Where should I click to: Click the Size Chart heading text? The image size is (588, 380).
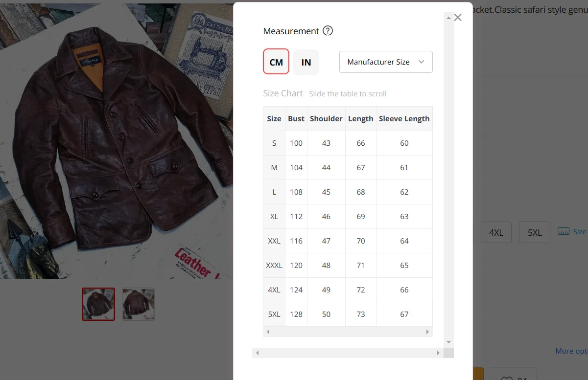283,93
